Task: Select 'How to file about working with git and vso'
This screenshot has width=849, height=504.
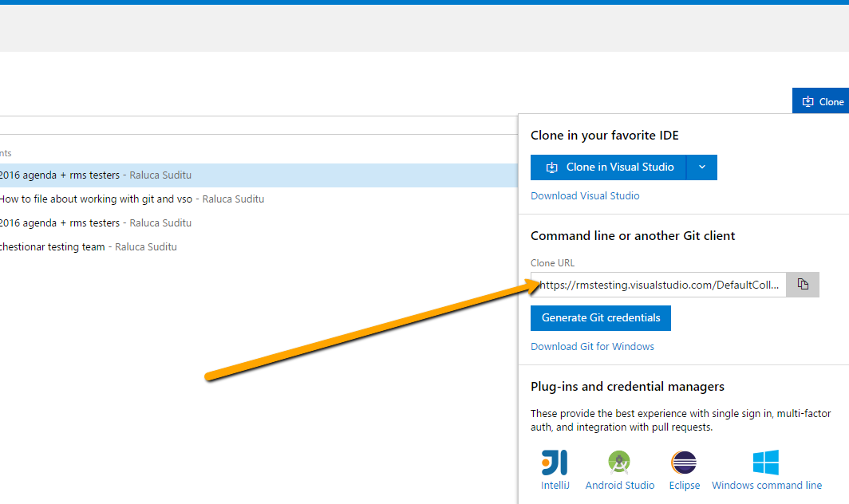Action: tap(259, 199)
